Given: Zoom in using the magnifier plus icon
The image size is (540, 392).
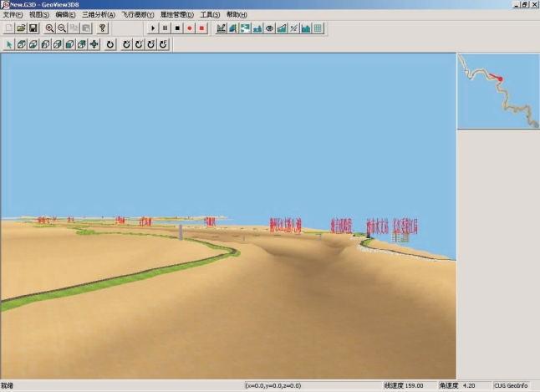Looking at the screenshot, I should (49, 28).
